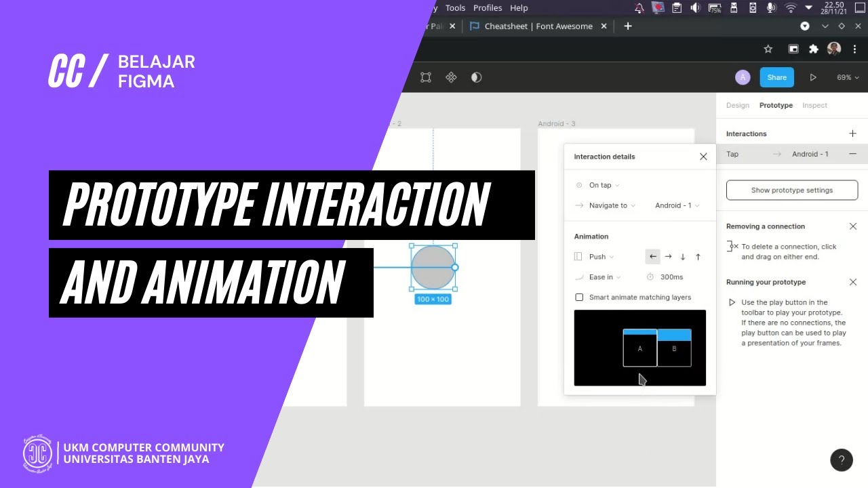Remove the Tap interaction with minus icon

point(852,154)
